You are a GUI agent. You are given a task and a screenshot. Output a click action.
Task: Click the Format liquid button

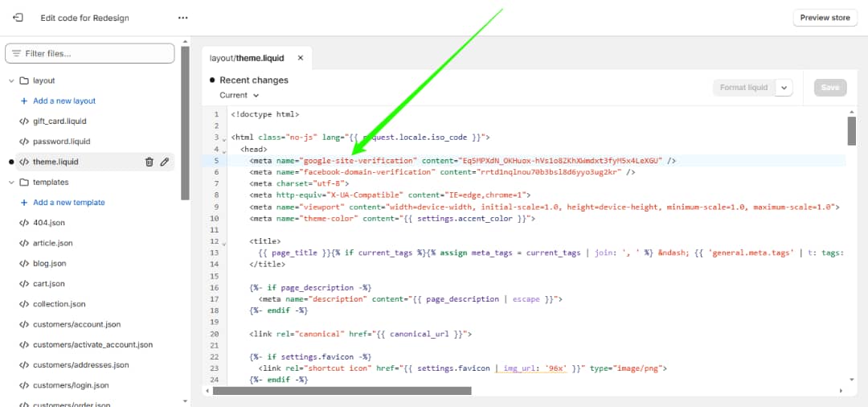tap(743, 88)
